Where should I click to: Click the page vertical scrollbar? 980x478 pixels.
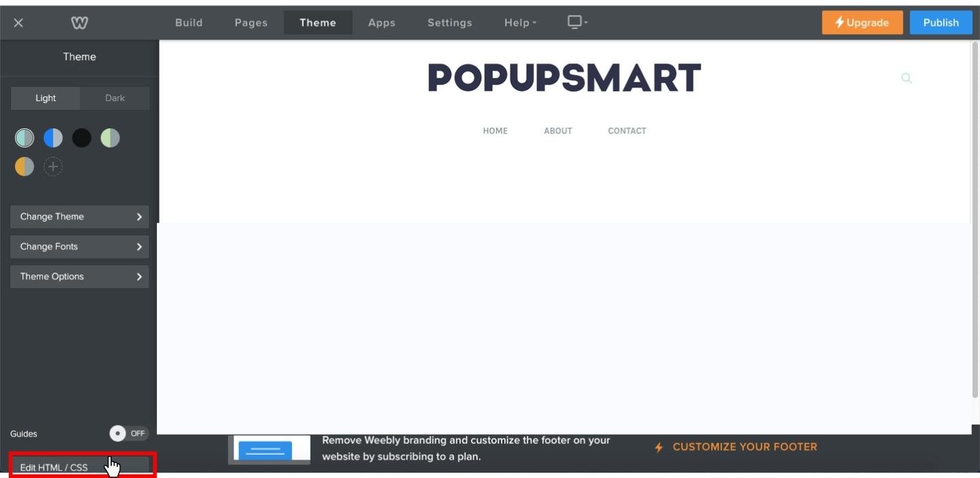pyautogui.click(x=975, y=220)
